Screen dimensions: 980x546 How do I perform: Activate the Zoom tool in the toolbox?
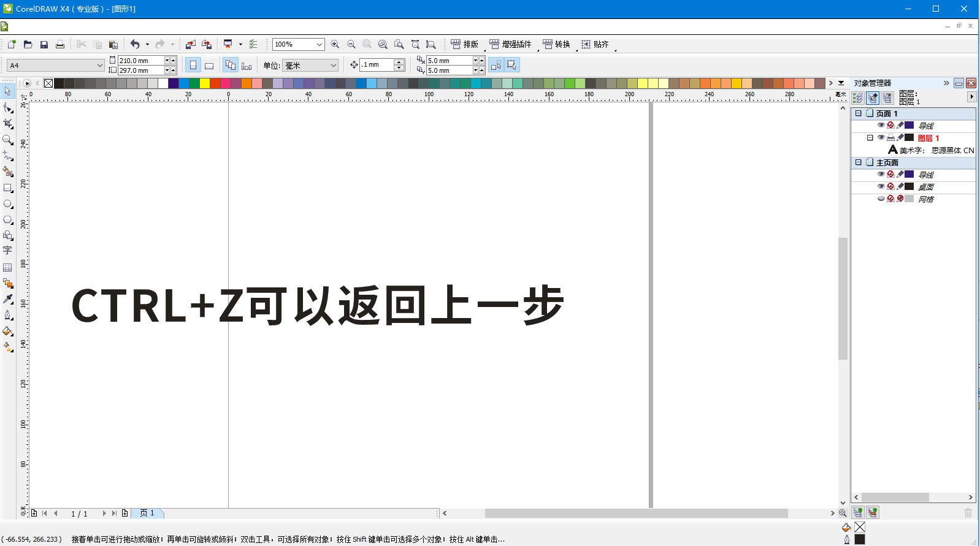pyautogui.click(x=7, y=140)
